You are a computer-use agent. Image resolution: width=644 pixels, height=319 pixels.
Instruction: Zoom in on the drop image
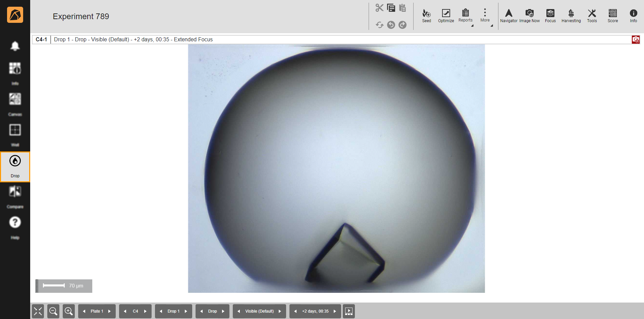[69, 311]
